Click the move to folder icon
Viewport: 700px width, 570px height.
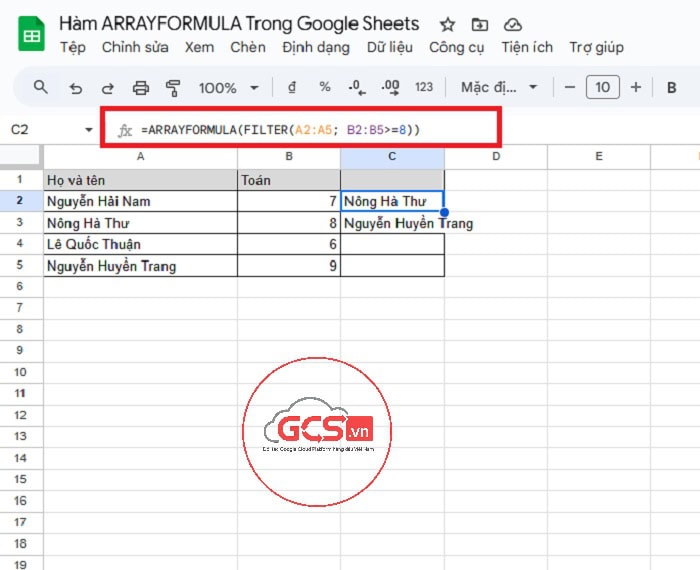[x=480, y=25]
